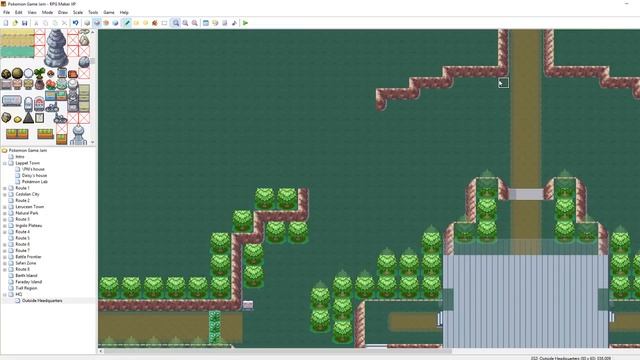The image size is (640, 360).
Task: Select the Route 5 map
Action: pyautogui.click(x=22, y=238)
